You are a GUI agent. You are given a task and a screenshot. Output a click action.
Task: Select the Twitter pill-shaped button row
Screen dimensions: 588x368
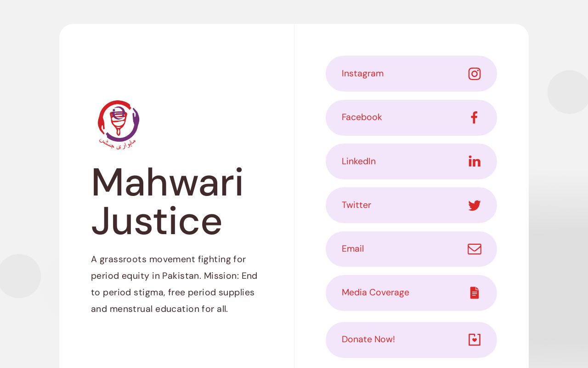(x=411, y=205)
